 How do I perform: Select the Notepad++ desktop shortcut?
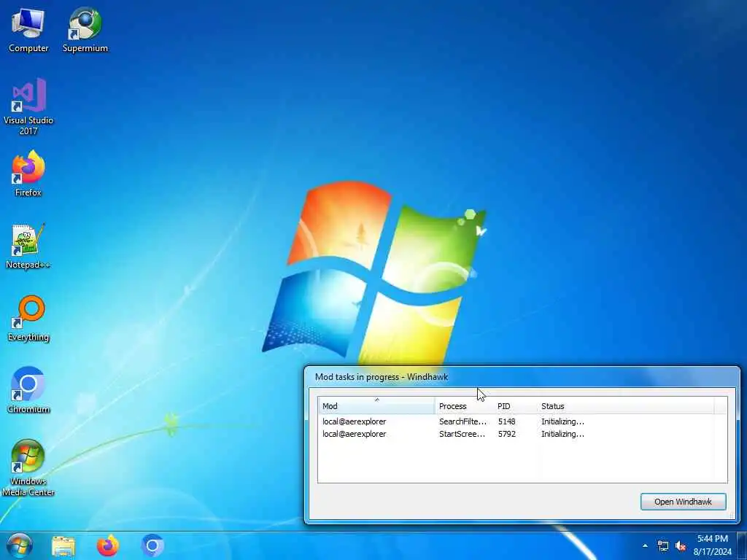click(x=28, y=246)
